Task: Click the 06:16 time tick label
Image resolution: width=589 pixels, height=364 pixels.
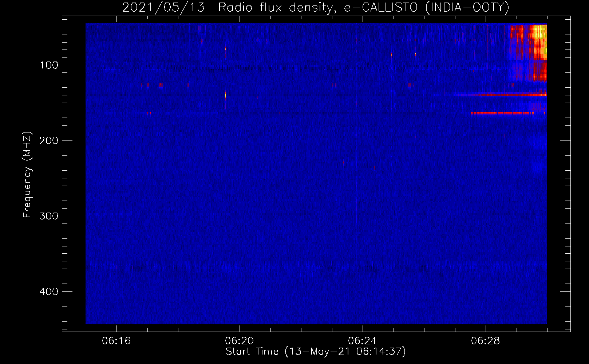Action: pos(116,341)
